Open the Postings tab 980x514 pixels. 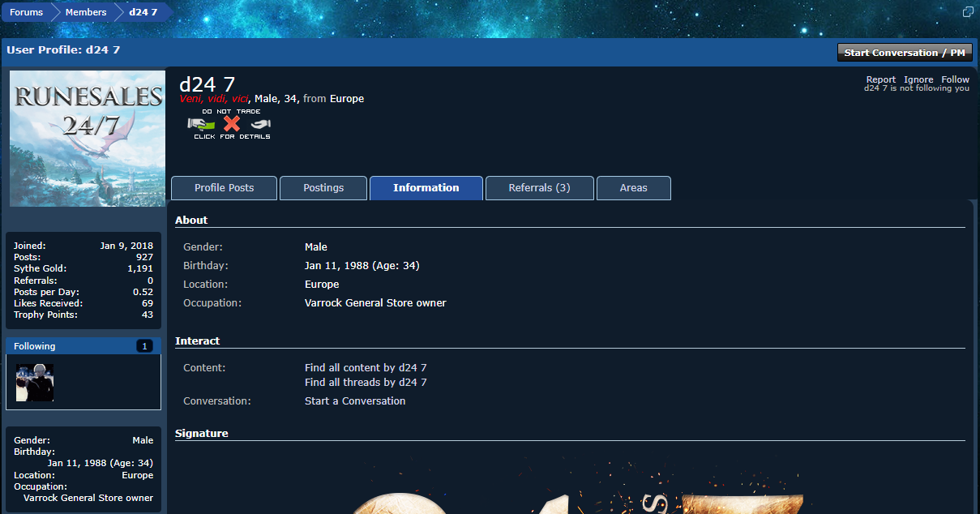(323, 188)
